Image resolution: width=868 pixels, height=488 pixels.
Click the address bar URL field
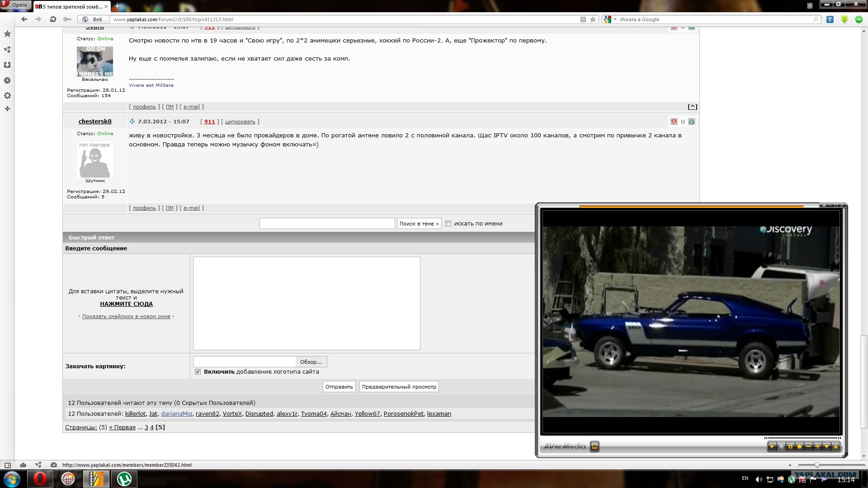[344, 19]
